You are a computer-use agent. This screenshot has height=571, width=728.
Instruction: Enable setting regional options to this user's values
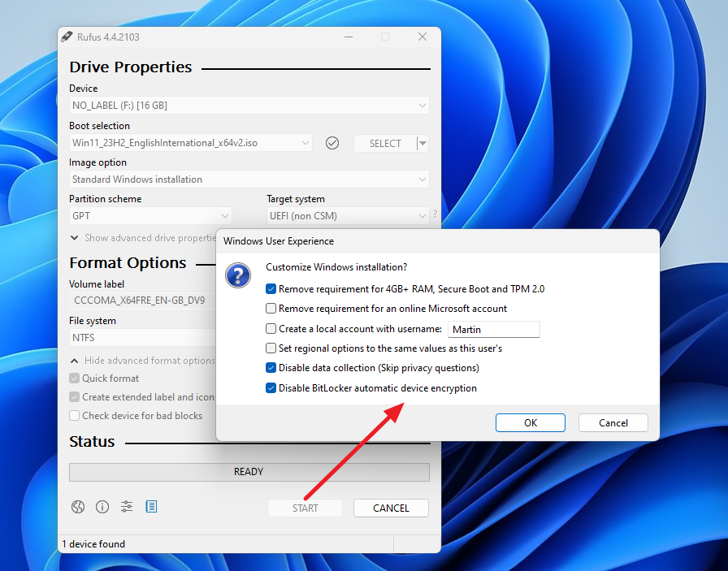(271, 348)
